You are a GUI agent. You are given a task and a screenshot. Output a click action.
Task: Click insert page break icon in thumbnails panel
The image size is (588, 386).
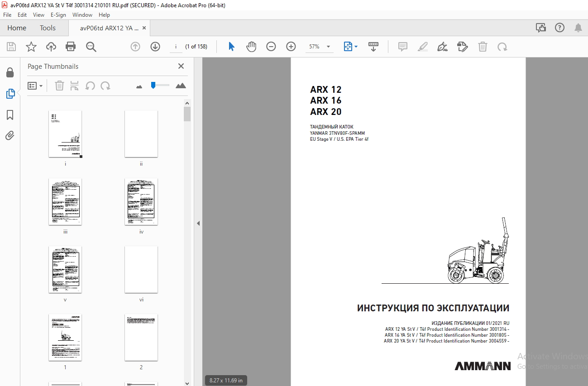[x=75, y=86]
